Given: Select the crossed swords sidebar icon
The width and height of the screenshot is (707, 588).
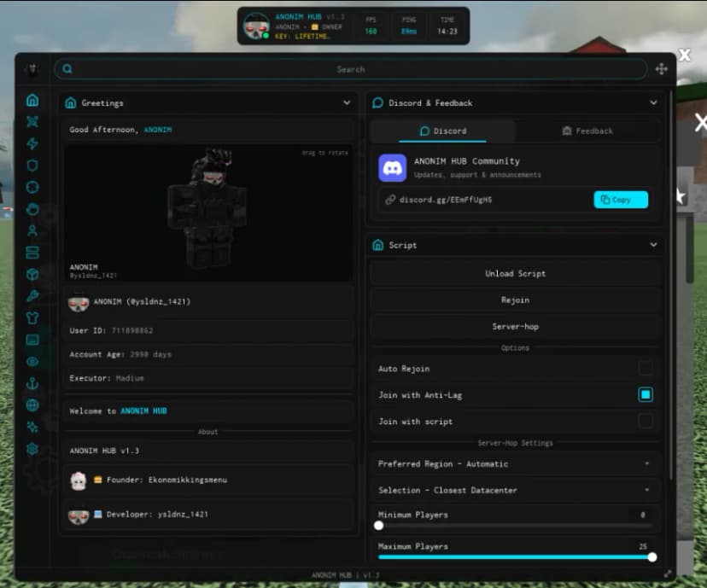Looking at the screenshot, I should coord(32,122).
